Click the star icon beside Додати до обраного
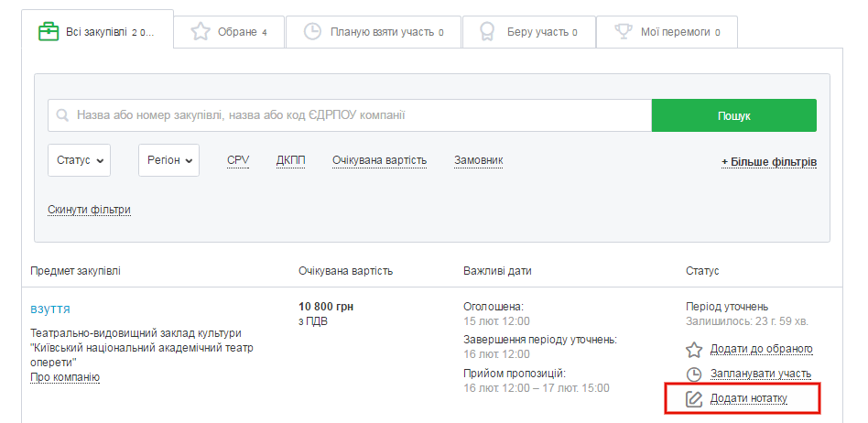 694,349
